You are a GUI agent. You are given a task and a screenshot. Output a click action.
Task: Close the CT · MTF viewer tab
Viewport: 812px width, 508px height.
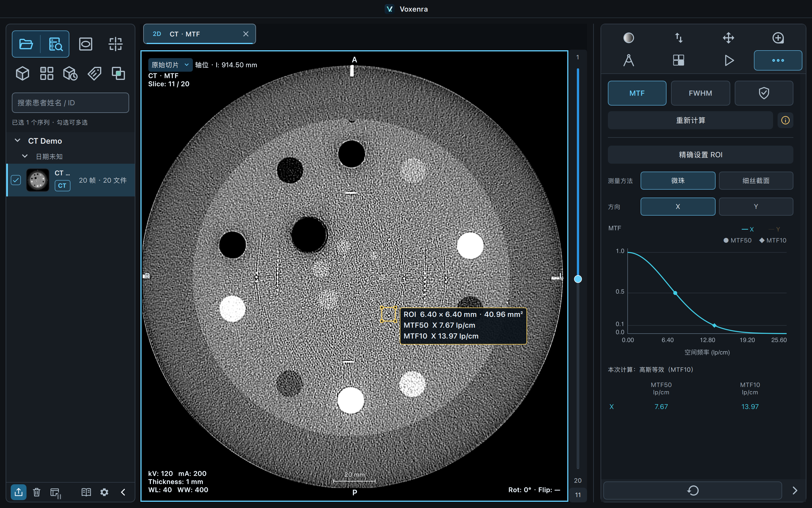[x=246, y=34]
